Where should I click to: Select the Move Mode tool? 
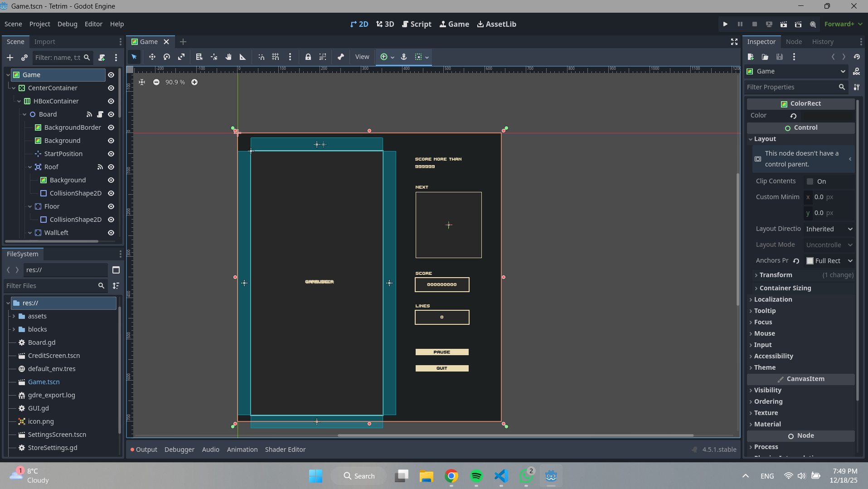[x=152, y=57]
